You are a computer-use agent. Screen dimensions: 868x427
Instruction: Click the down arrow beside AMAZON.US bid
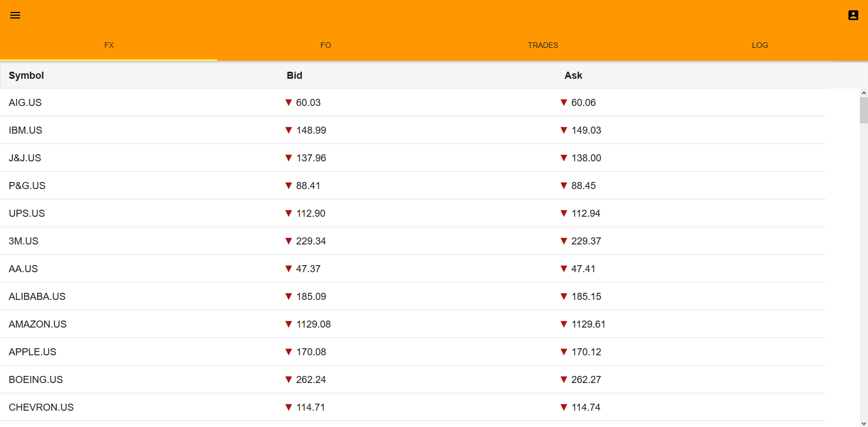pos(289,324)
